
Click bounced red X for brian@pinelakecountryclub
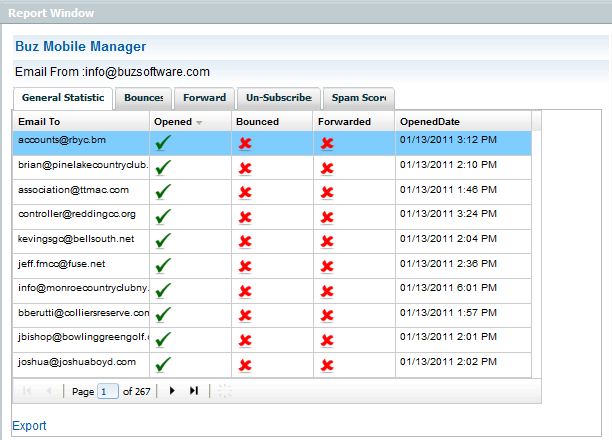tap(245, 168)
